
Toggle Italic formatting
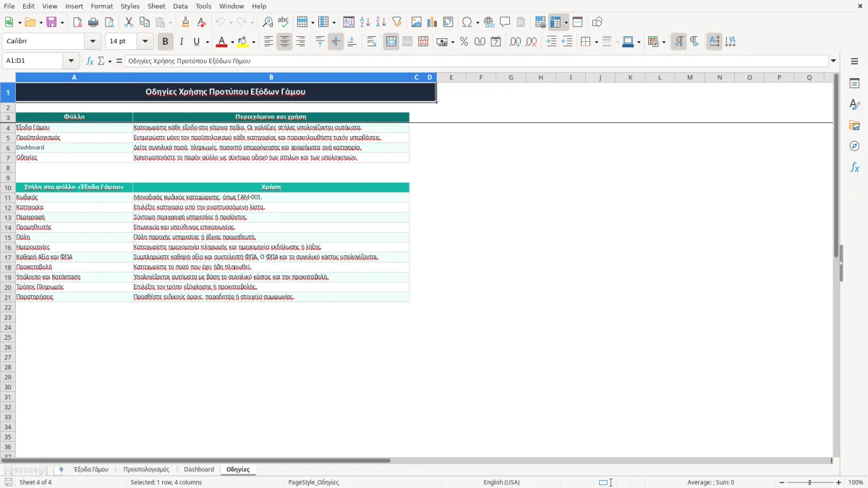point(181,42)
